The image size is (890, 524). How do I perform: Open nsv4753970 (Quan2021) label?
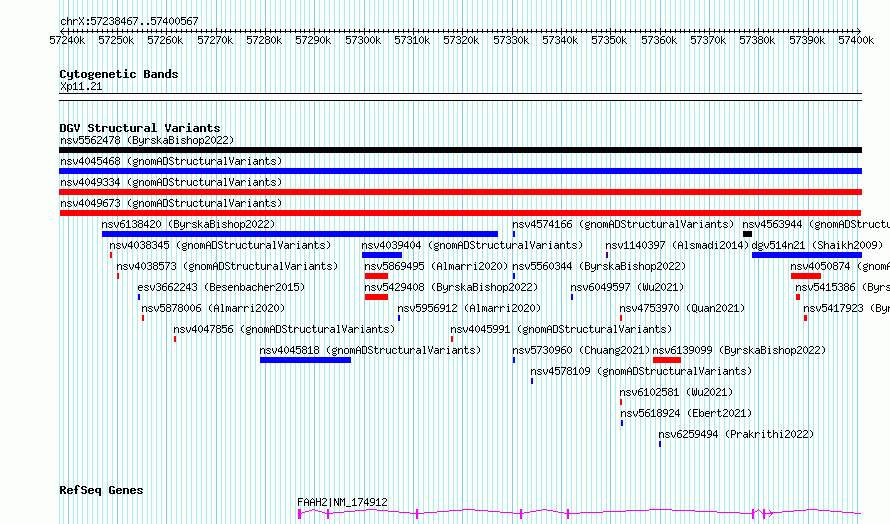[682, 308]
